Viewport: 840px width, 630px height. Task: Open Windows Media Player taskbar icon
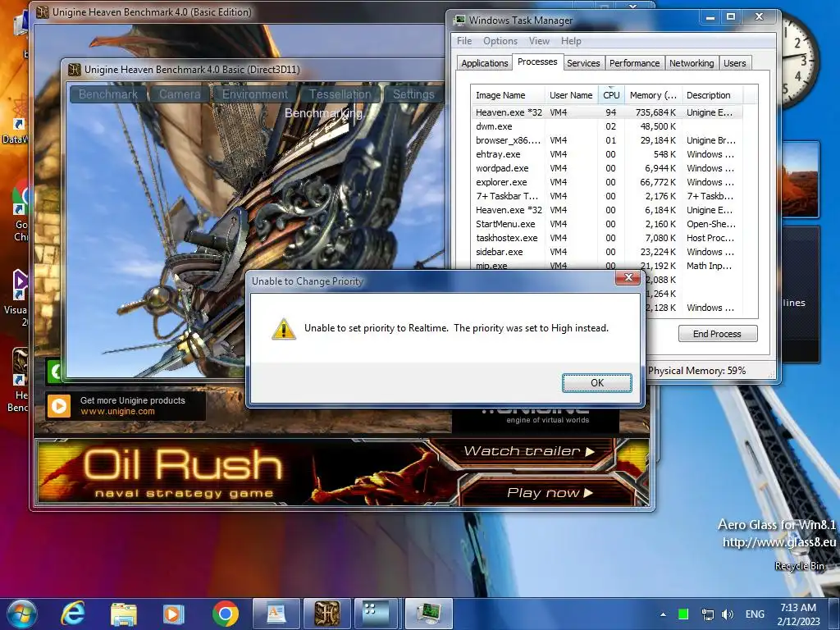click(x=173, y=614)
